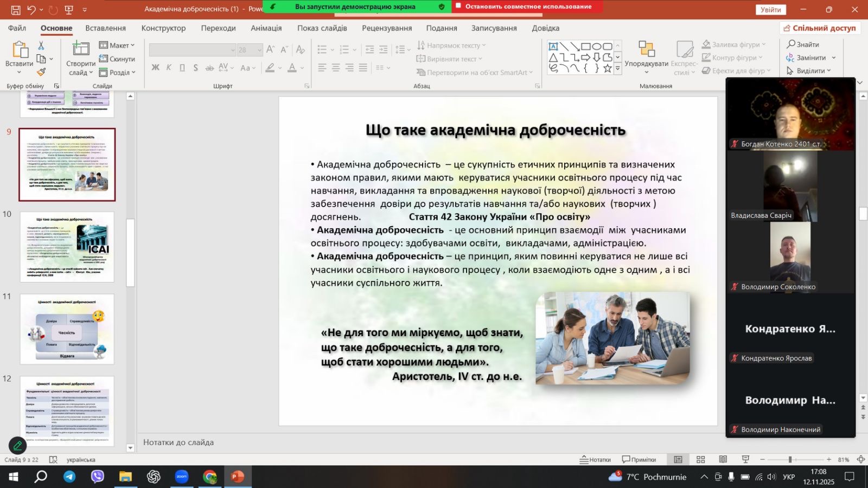Click the Find search tool
The height and width of the screenshot is (488, 868).
803,44
